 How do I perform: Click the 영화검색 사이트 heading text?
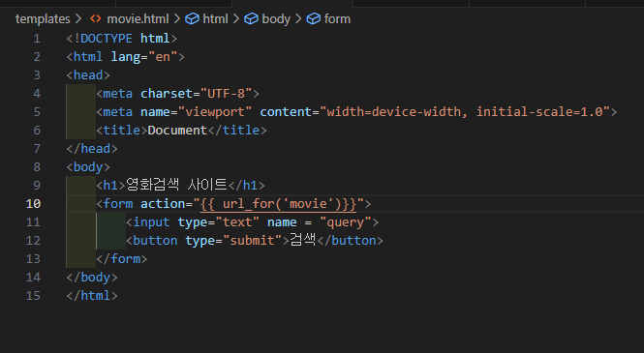(x=176, y=185)
